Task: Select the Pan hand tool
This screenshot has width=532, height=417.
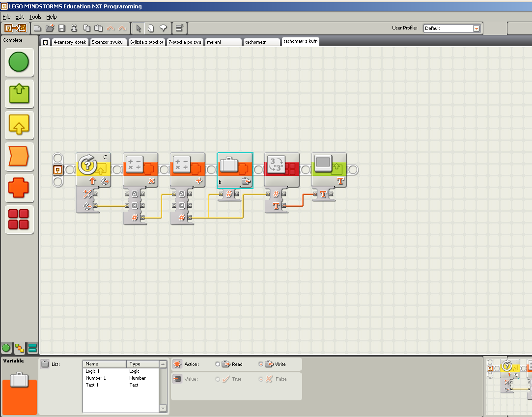Action: pyautogui.click(x=151, y=28)
